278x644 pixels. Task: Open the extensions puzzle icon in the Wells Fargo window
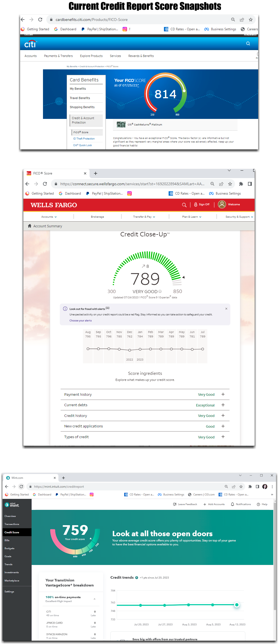[241, 184]
